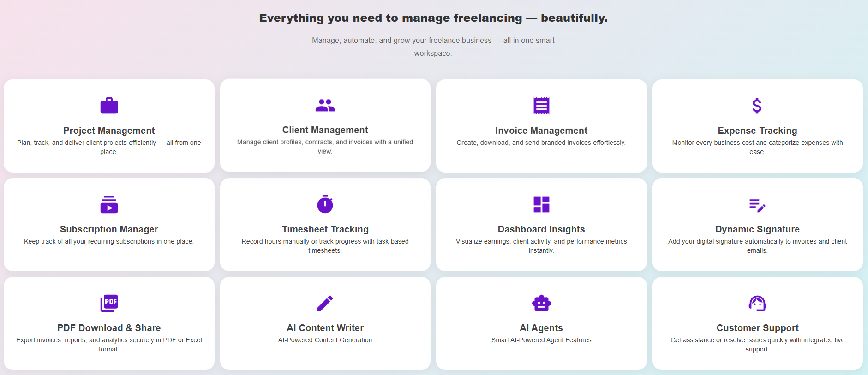Image resolution: width=868 pixels, height=375 pixels.
Task: Select the Timesheet Tracking stopwatch icon
Action: point(325,204)
